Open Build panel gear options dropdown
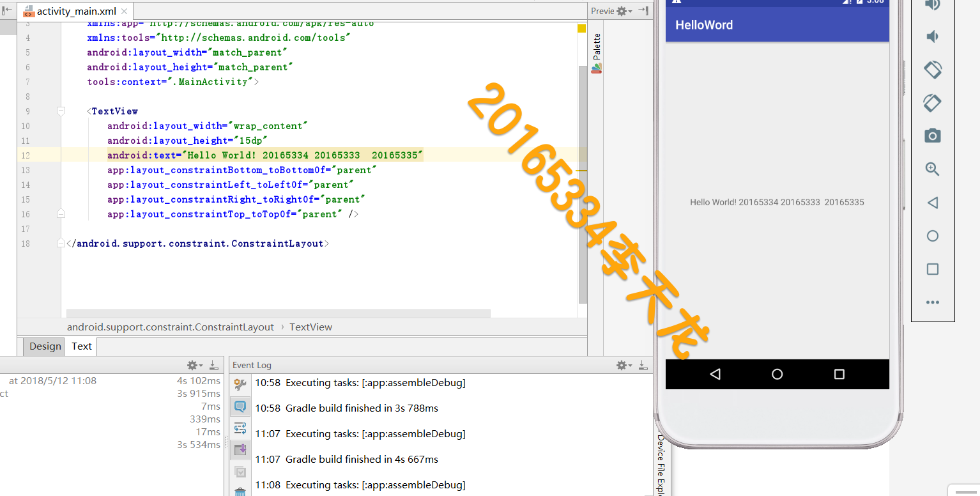This screenshot has width=980, height=496. tap(194, 365)
